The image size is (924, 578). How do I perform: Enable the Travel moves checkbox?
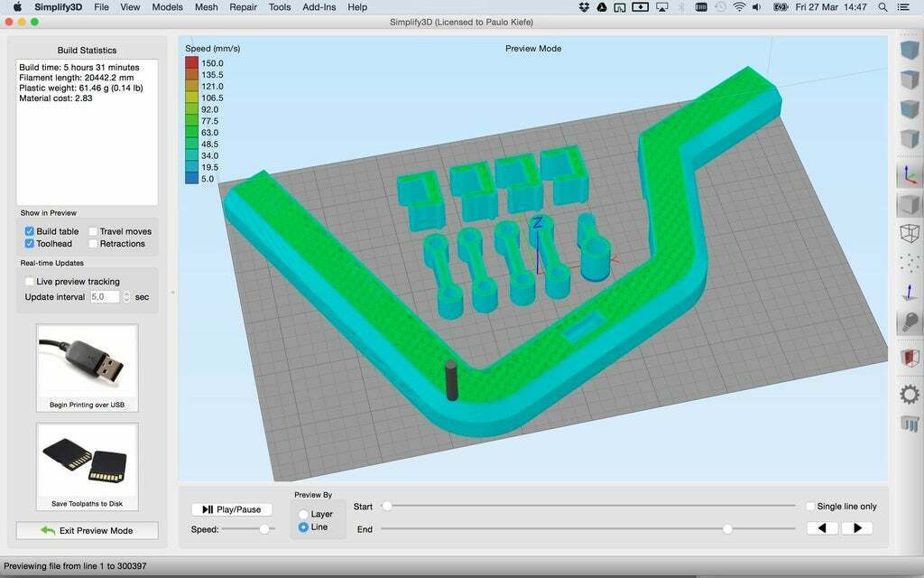(x=93, y=231)
